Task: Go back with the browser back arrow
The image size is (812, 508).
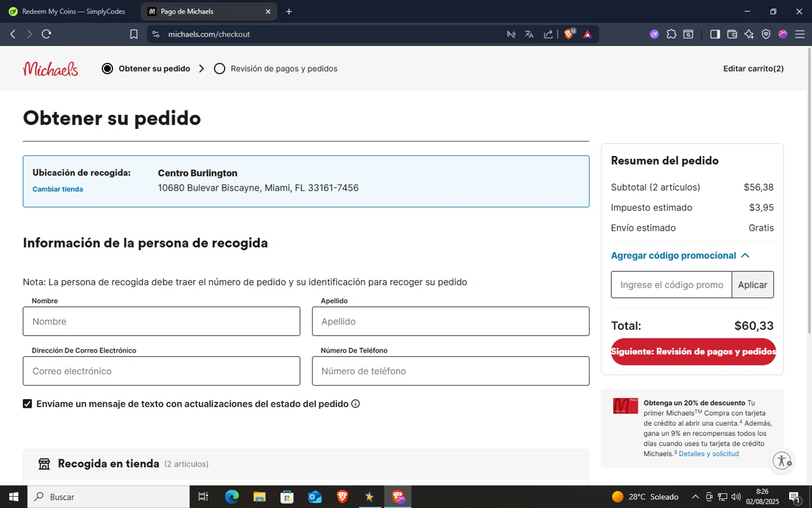Action: pyautogui.click(x=13, y=34)
